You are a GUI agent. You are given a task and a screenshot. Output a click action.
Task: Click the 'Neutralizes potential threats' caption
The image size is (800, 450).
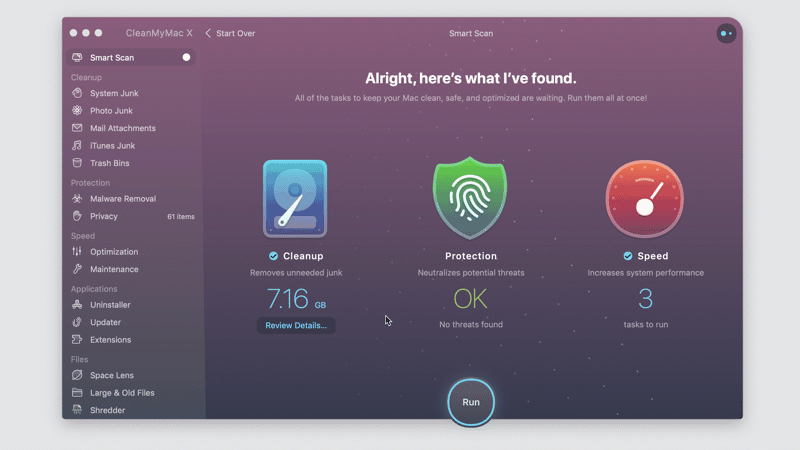(x=471, y=273)
